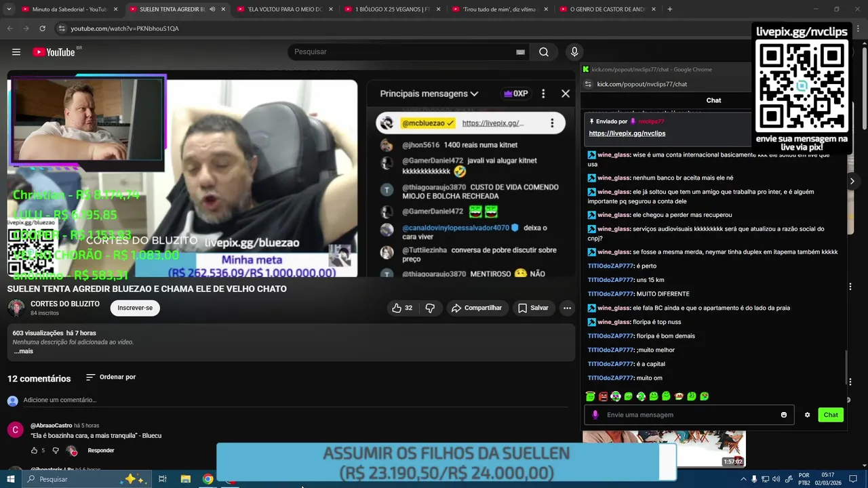Click TITIOdoZAP777 username beside 'é perto'
Image resolution: width=868 pixels, height=488 pixels.
tap(610, 266)
